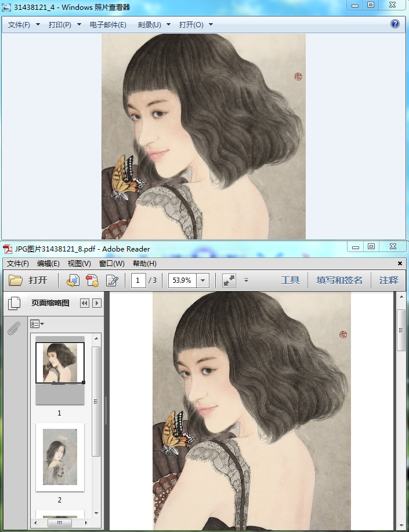Click the page thumbnails panel icon
Screen dimensions: 409x532
click(14, 303)
